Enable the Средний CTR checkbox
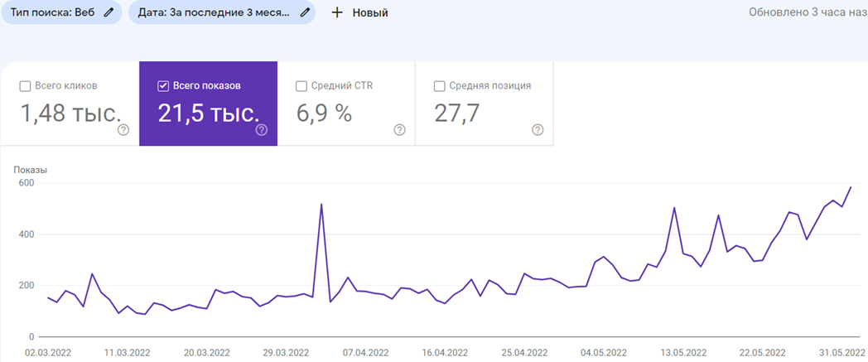 (x=301, y=86)
